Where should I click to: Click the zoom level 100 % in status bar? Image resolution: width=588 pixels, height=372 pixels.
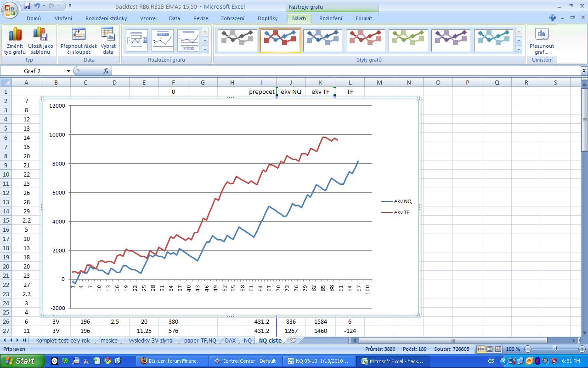513,349
